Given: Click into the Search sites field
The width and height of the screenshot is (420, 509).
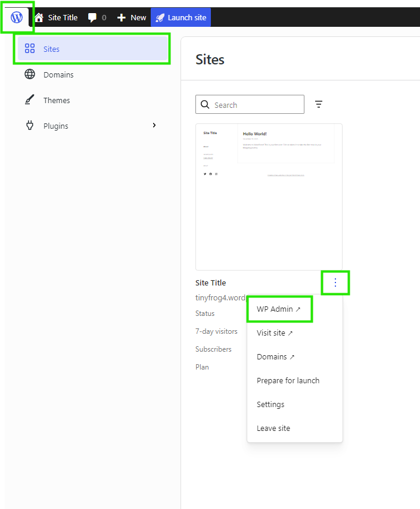Looking at the screenshot, I should [x=256, y=104].
